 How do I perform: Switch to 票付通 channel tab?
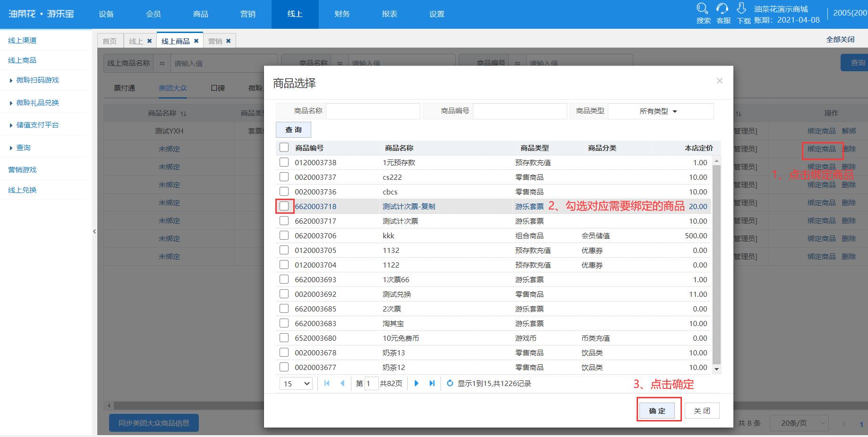point(124,88)
